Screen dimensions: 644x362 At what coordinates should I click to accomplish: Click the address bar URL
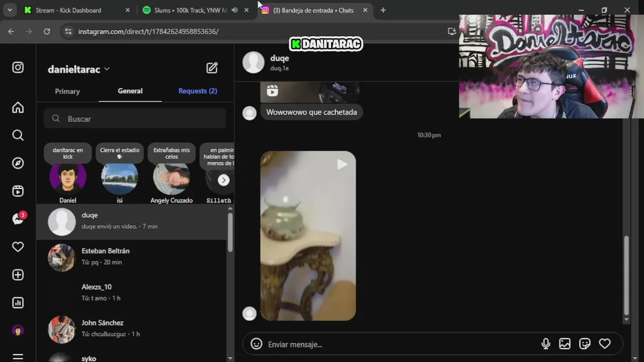point(148,31)
